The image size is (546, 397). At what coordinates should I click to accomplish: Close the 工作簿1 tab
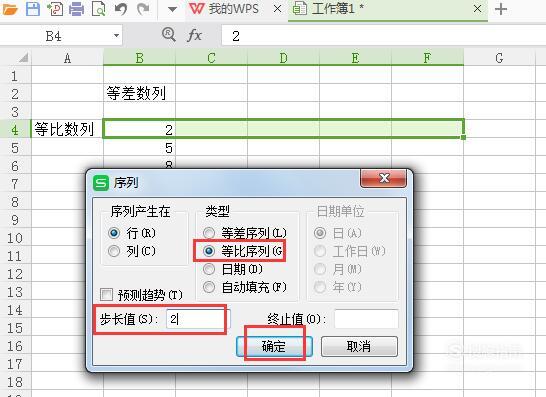click(477, 9)
